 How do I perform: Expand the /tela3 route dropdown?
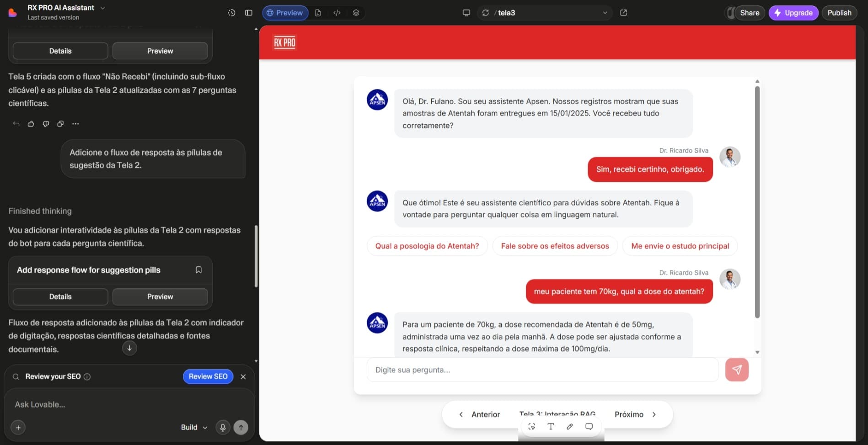tap(605, 13)
